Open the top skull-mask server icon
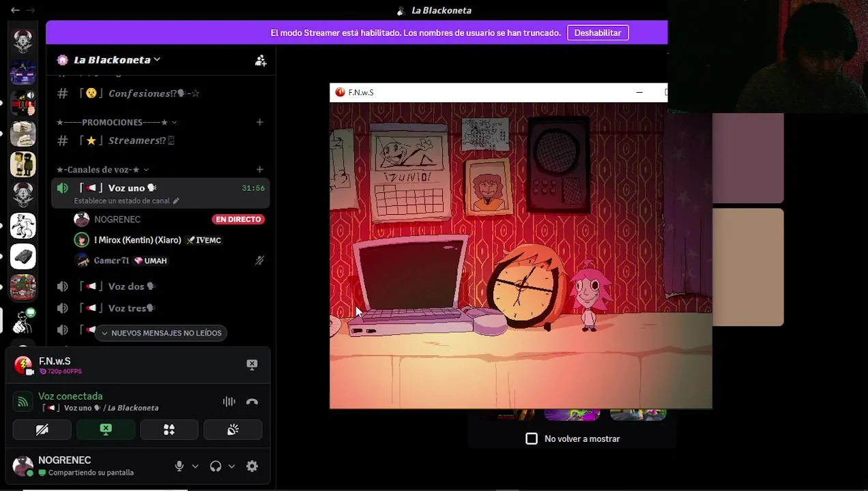This screenshot has height=491, width=868. (x=23, y=42)
